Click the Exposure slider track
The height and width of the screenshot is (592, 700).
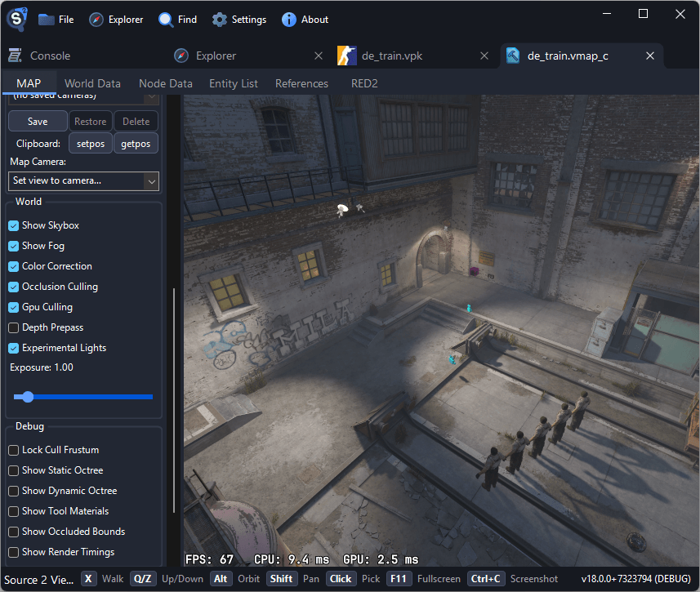point(90,397)
